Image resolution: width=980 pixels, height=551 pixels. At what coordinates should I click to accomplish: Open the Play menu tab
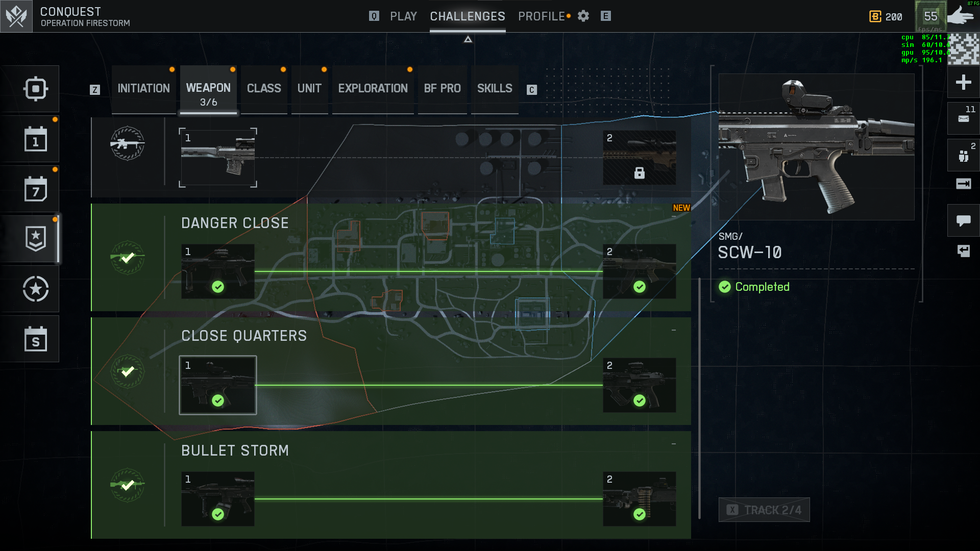click(x=403, y=16)
